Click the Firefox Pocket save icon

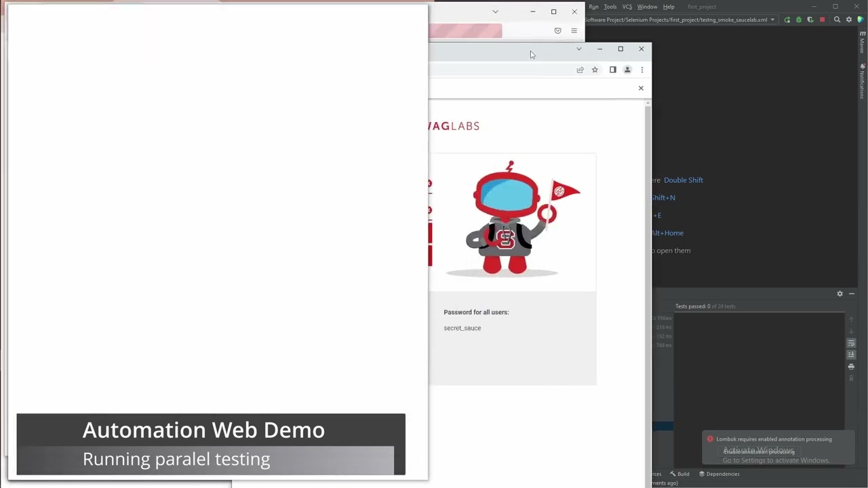click(557, 30)
